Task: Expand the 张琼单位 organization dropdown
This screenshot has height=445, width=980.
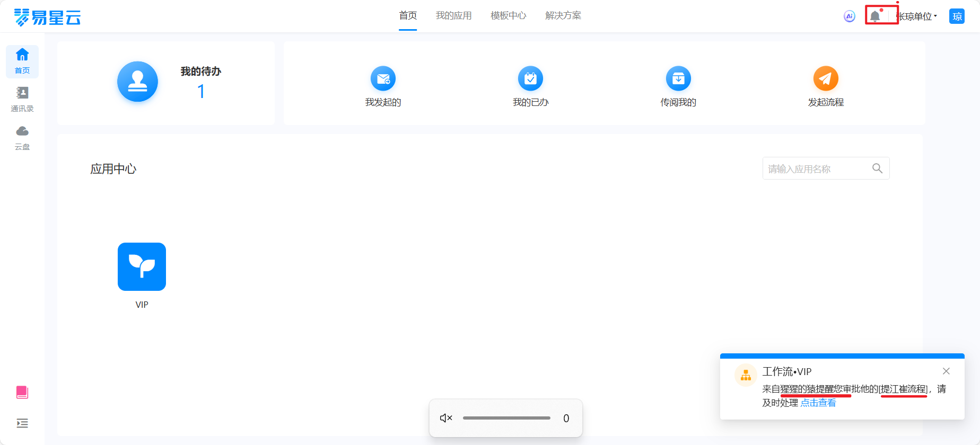Action: tap(917, 16)
